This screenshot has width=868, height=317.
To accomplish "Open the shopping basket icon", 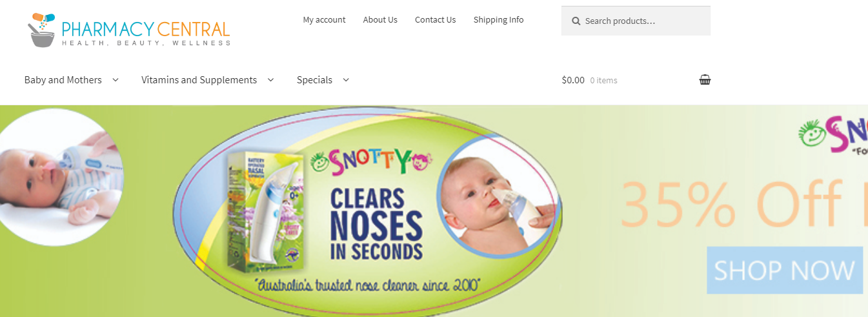I will (705, 80).
